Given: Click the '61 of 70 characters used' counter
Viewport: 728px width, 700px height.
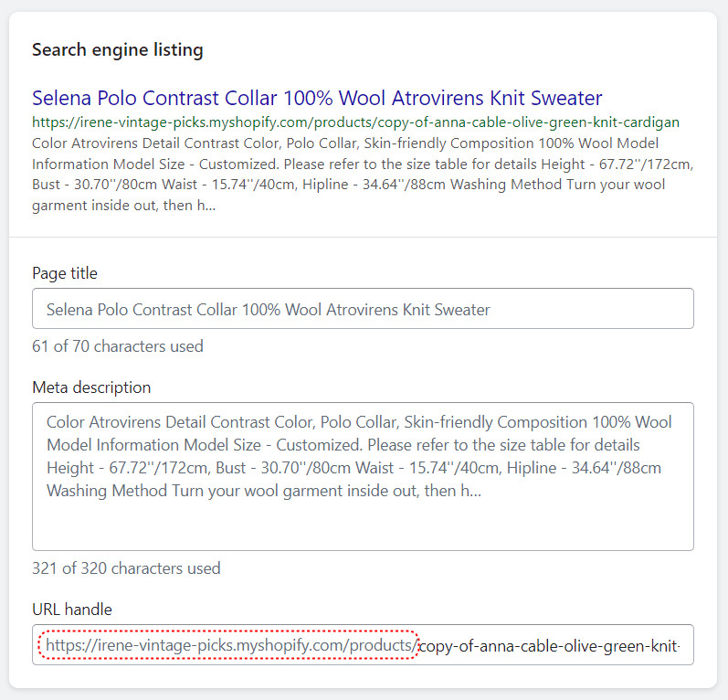Looking at the screenshot, I should click(118, 346).
